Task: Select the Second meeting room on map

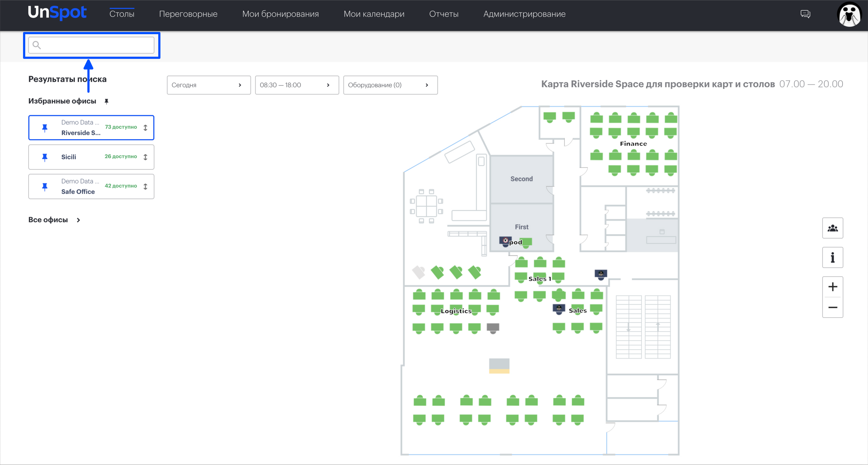Action: point(522,179)
